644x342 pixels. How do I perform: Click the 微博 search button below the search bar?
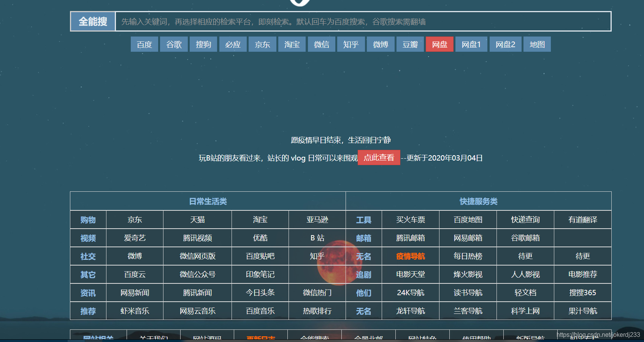click(381, 44)
